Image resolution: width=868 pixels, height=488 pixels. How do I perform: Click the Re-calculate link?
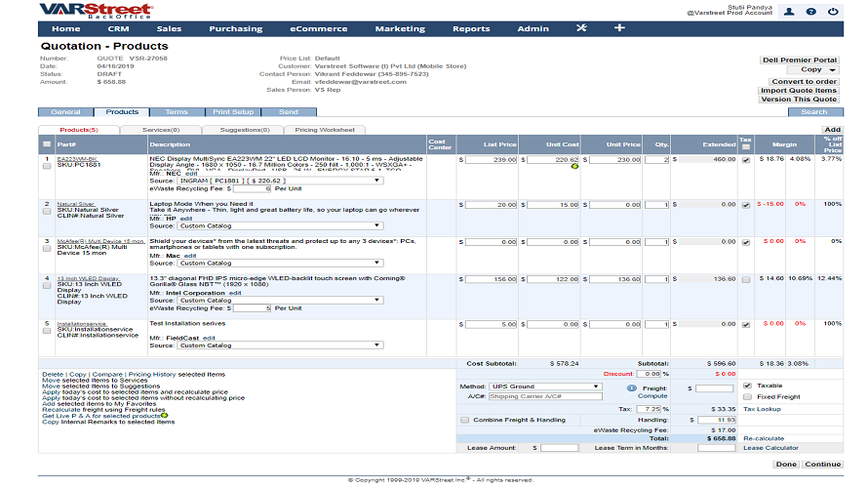click(764, 438)
